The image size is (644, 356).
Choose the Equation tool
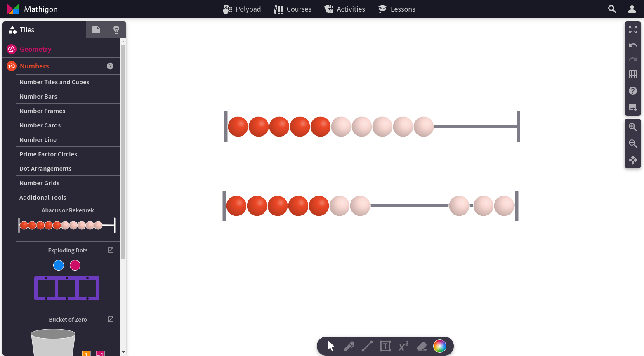[x=403, y=346]
